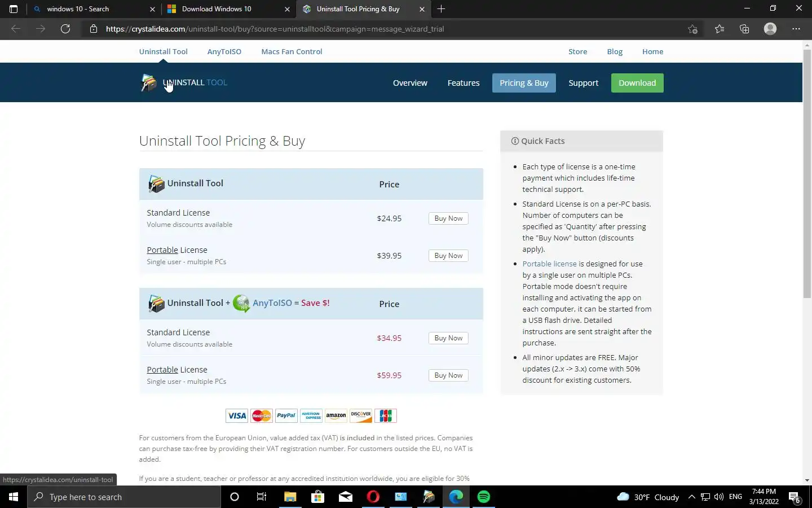Open the Overview nav item
The width and height of the screenshot is (812, 508).
410,83
